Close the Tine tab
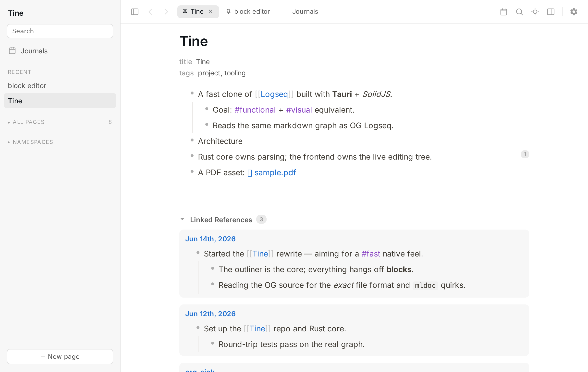 (x=210, y=12)
